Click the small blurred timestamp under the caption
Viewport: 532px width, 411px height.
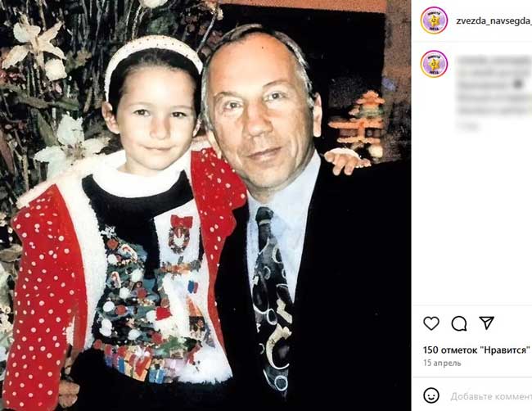tap(468, 126)
